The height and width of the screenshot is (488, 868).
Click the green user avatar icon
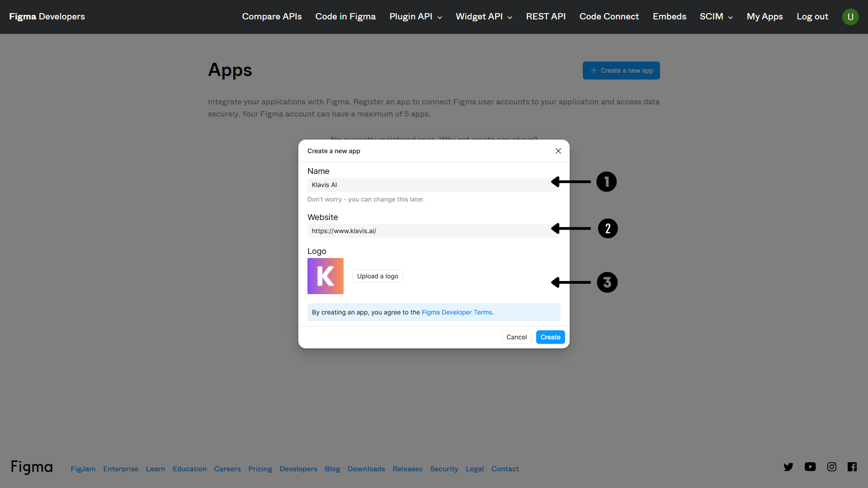pos(850,17)
